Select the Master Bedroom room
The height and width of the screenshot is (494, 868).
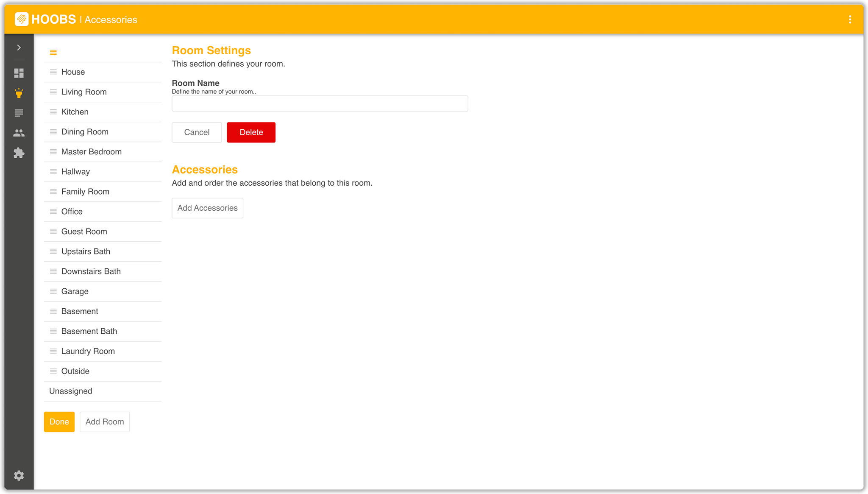pos(91,152)
